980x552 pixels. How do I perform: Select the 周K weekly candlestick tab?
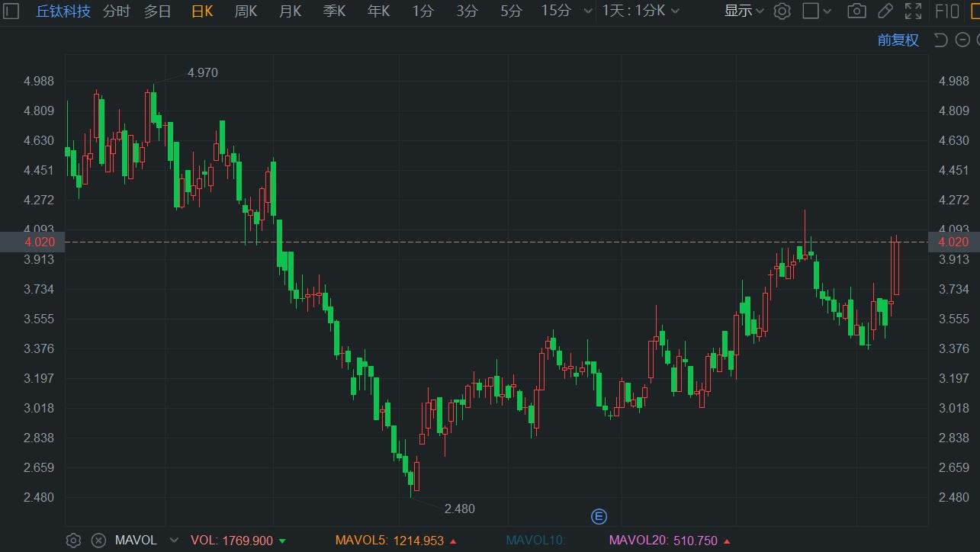[246, 11]
